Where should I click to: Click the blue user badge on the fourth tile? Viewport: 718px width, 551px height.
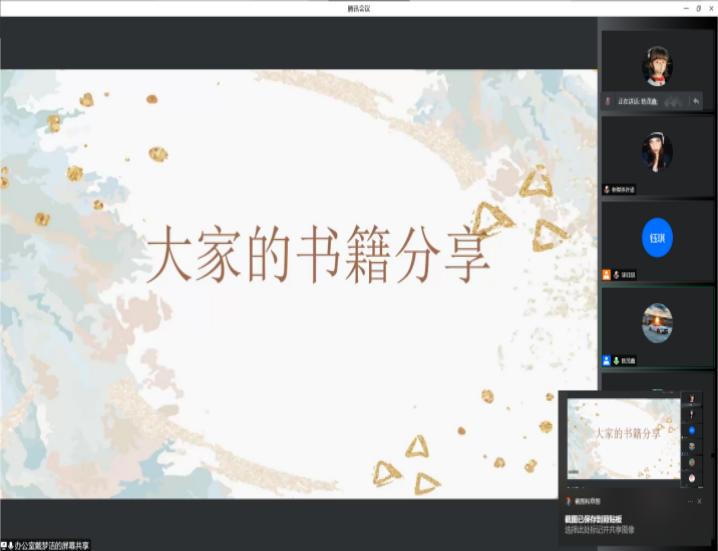pyautogui.click(x=606, y=360)
